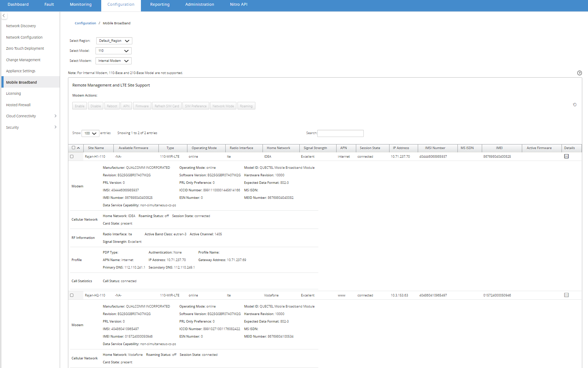
Task: Collapse the left navigation sidebar
Action: (x=4, y=16)
